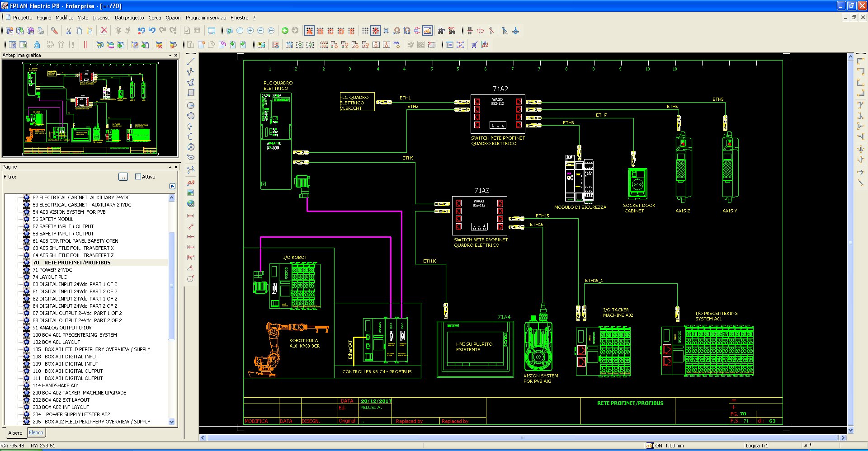This screenshot has height=451, width=868.
Task: Click the Paste clipboard icon
Action: pyautogui.click(x=90, y=31)
